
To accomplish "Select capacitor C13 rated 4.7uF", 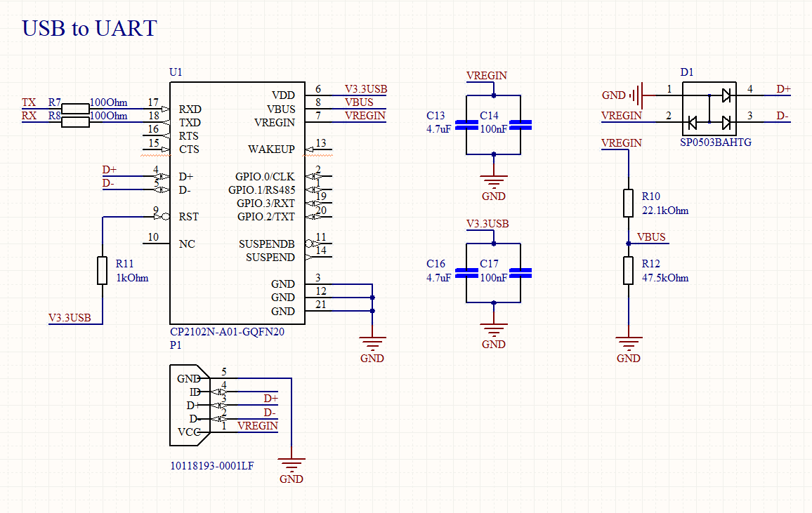I will point(466,125).
